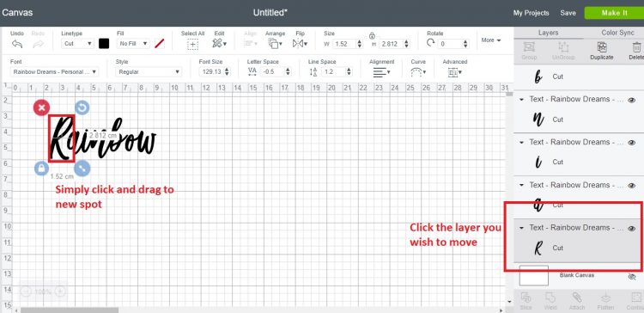644x313 pixels.
Task: Open the Edit scissors menu
Action: coord(219,43)
